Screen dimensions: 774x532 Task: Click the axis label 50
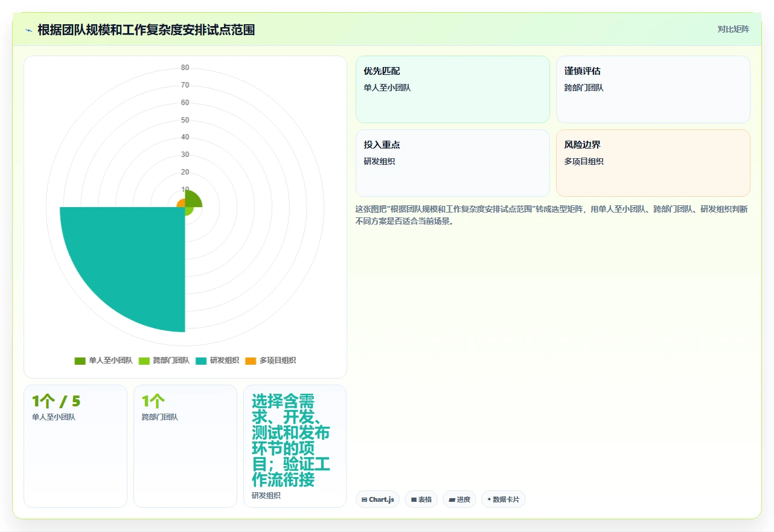[x=185, y=120]
